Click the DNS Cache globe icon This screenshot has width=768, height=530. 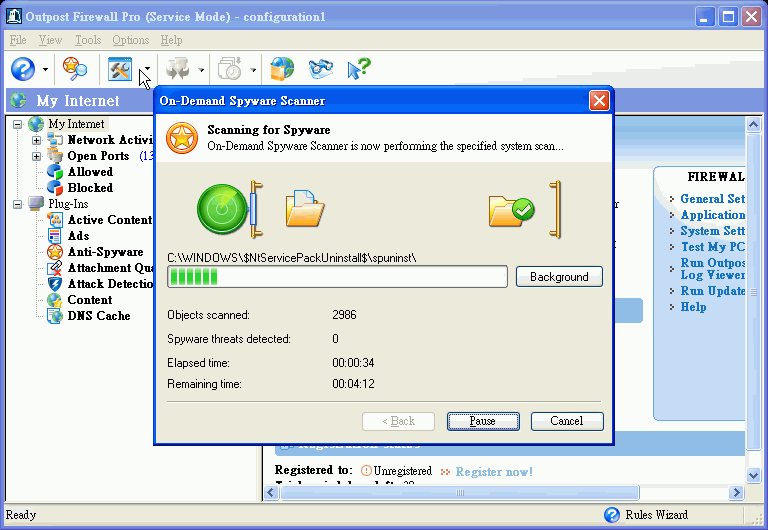pyautogui.click(x=55, y=316)
